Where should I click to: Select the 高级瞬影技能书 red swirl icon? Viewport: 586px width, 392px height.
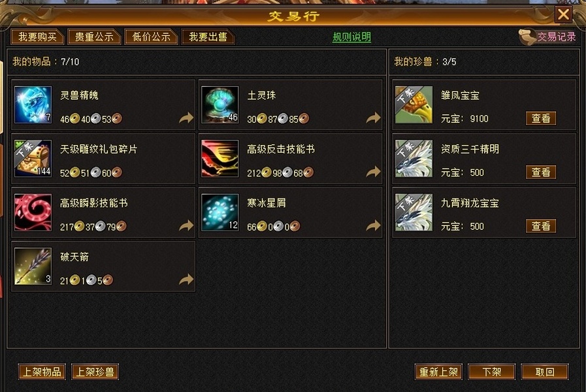(x=33, y=212)
